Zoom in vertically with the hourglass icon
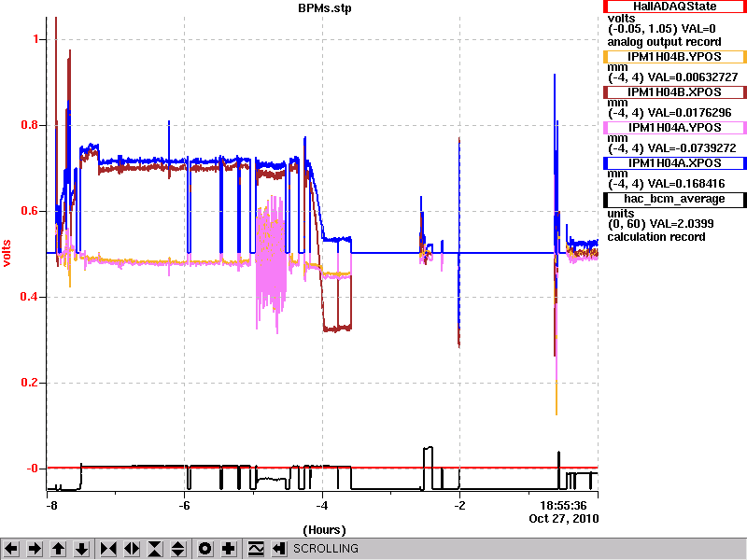 (x=155, y=549)
